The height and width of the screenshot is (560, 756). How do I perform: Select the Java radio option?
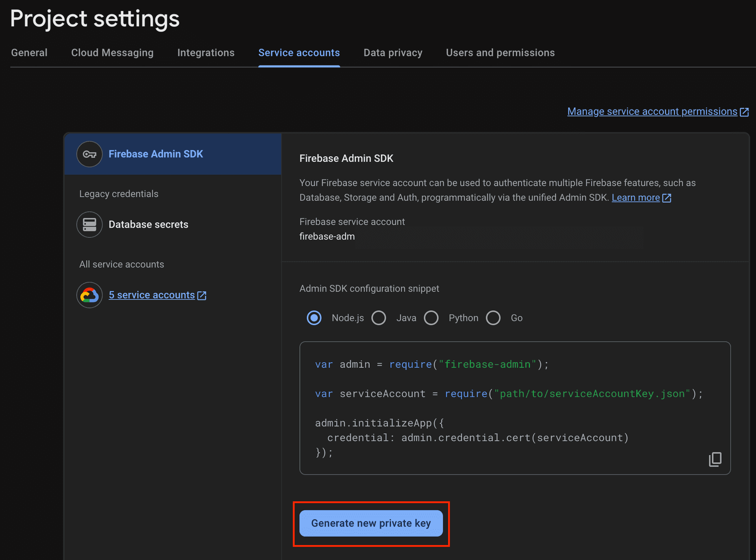[379, 318]
